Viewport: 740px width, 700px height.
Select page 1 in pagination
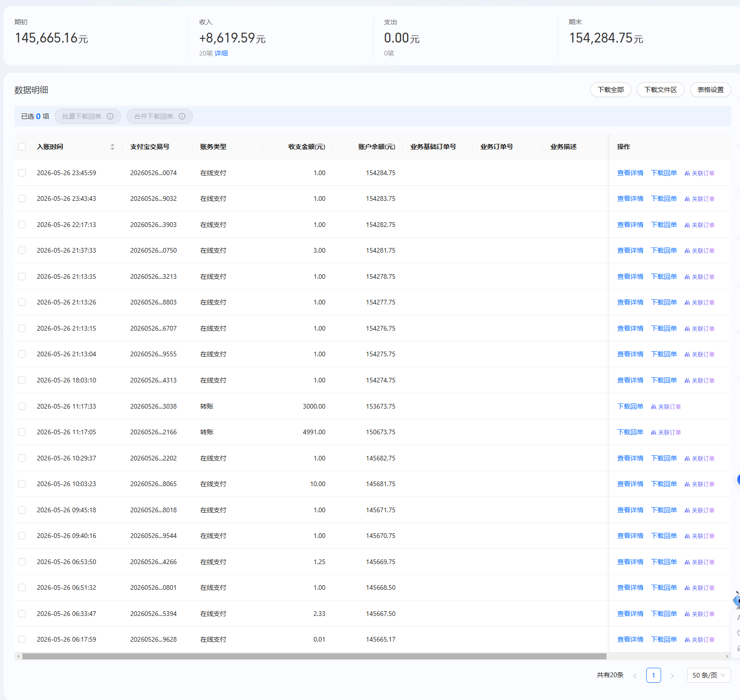coord(654,675)
